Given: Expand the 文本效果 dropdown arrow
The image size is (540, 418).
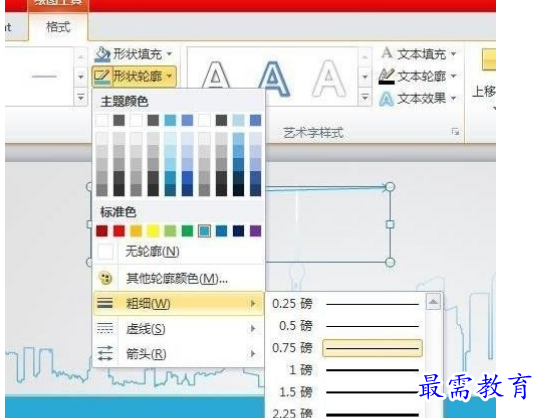Looking at the screenshot, I should [x=453, y=98].
